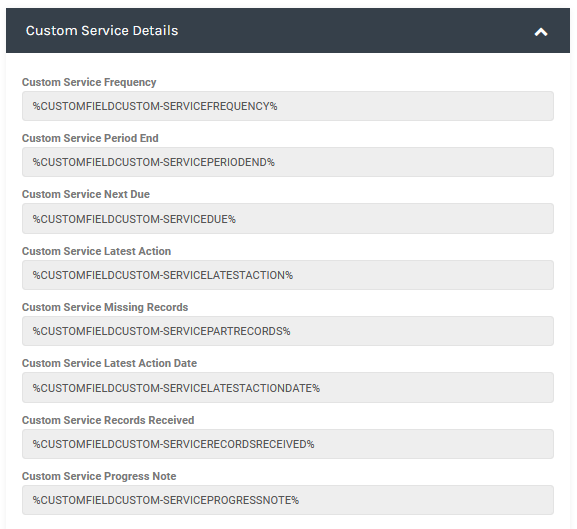This screenshot has width=577, height=529.
Task: Focus the Custom Service Frequency field
Action: [288, 106]
